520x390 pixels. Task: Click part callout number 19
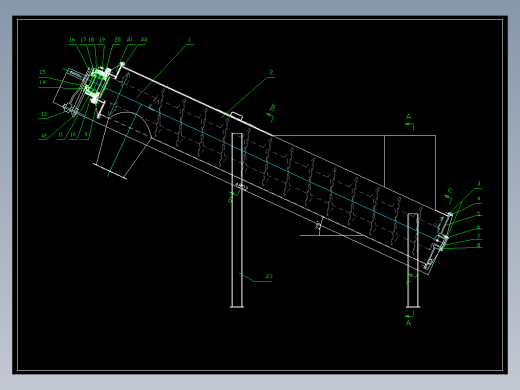pos(102,39)
